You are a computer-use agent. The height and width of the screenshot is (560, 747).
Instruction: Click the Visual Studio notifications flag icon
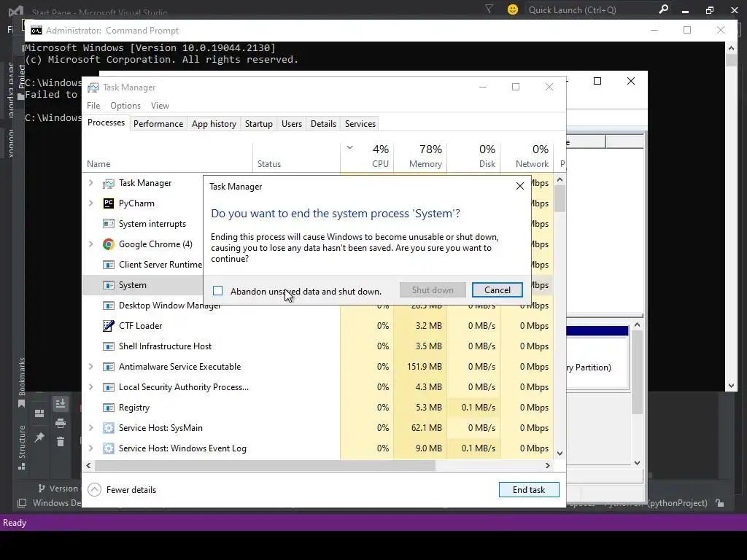489,9
